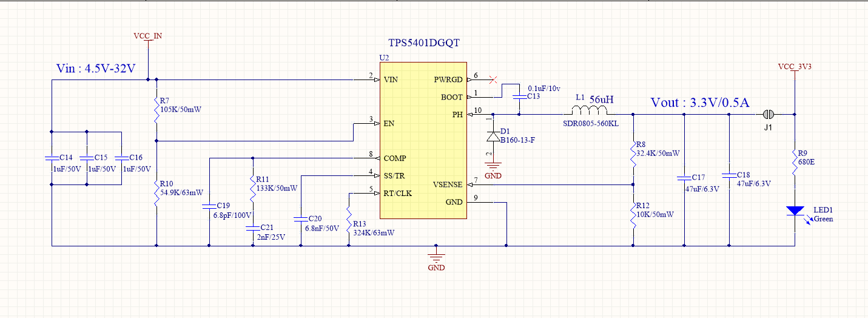Screen dimensions: 868x318
Task: Click the EN pin label on U2
Action: pos(389,123)
